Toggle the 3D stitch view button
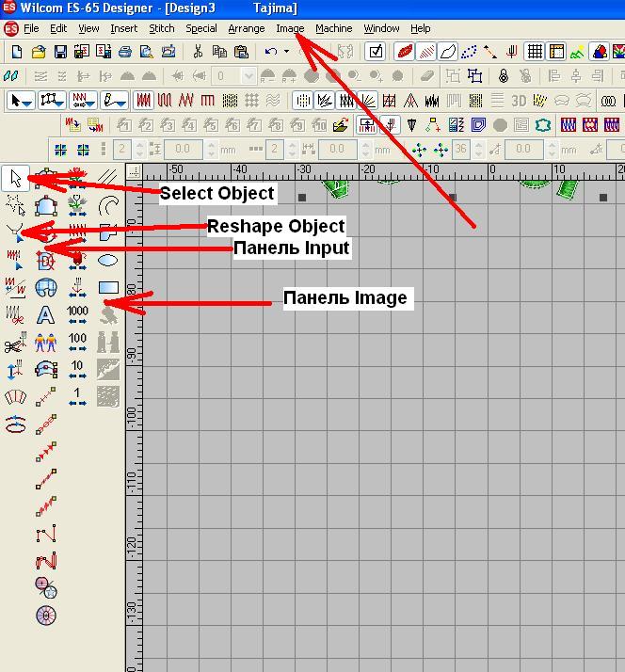 click(519, 100)
